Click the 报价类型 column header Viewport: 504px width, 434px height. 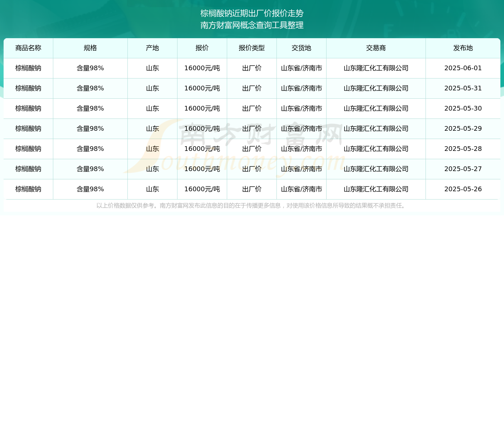pyautogui.click(x=252, y=48)
